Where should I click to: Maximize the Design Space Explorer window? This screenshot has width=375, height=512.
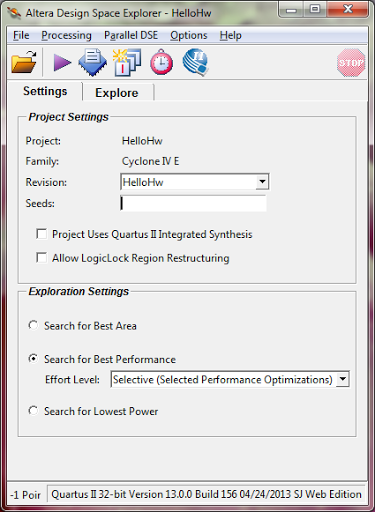pos(315,10)
